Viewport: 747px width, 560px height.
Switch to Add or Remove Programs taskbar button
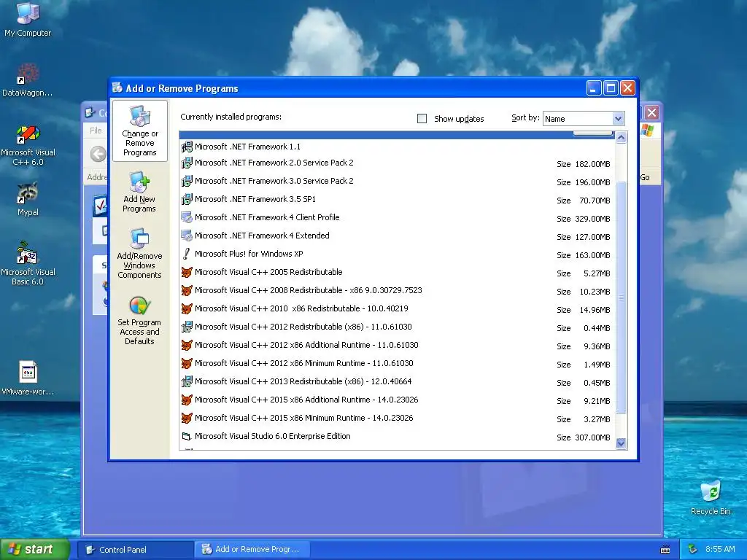253,550
